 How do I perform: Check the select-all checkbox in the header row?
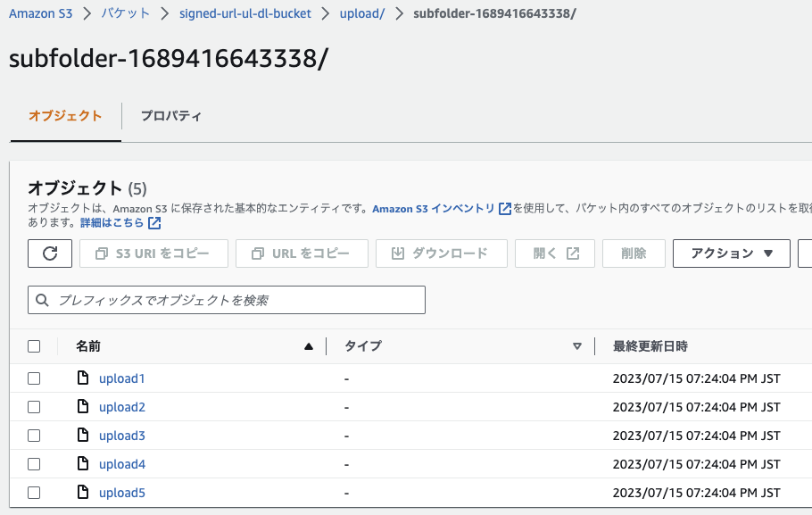click(x=34, y=345)
